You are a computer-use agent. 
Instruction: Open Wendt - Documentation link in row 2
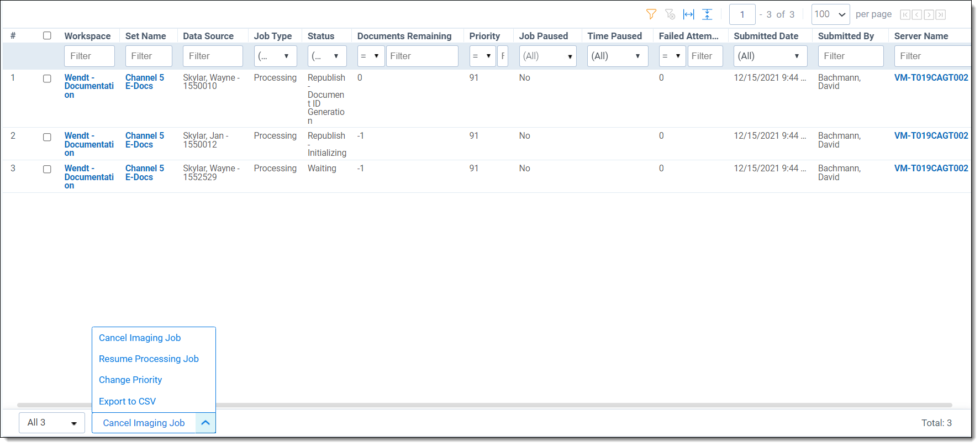[x=89, y=144]
